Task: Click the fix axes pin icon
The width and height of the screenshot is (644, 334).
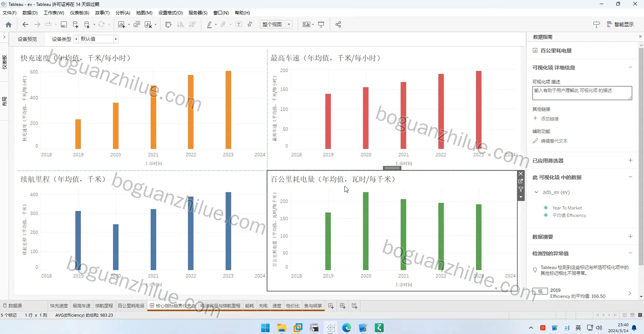Action: tap(250, 24)
